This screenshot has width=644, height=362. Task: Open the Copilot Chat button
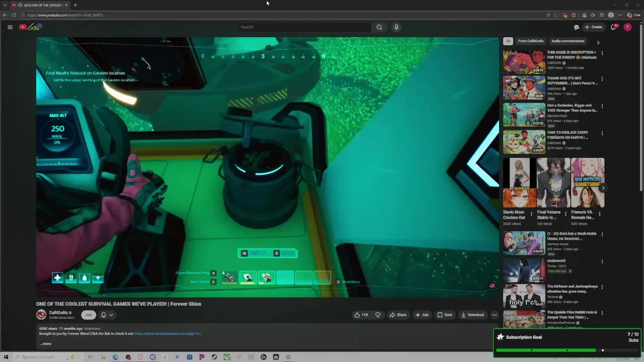click(x=633, y=15)
